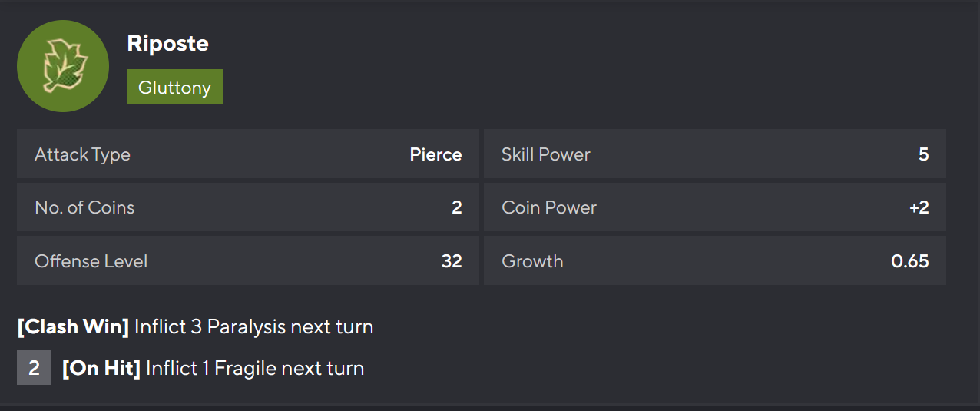Click the Inflict 1 Fragile effect text
Viewport: 980px width, 411px height.
pos(254,368)
